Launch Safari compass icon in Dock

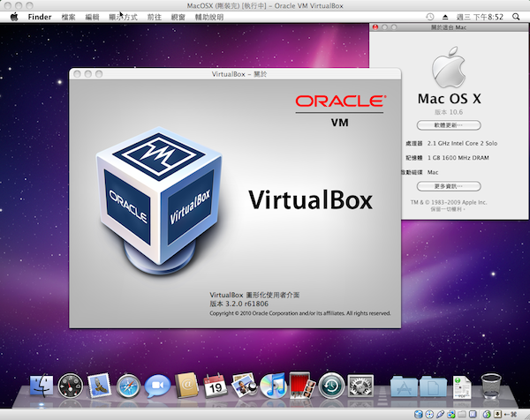point(128,386)
